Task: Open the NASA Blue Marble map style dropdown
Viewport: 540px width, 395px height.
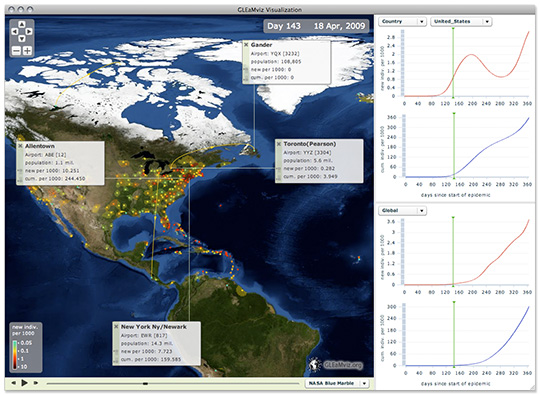Action: pos(337,383)
